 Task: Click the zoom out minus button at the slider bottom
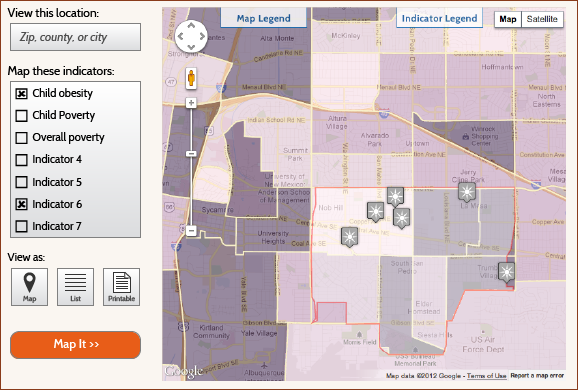pyautogui.click(x=191, y=231)
